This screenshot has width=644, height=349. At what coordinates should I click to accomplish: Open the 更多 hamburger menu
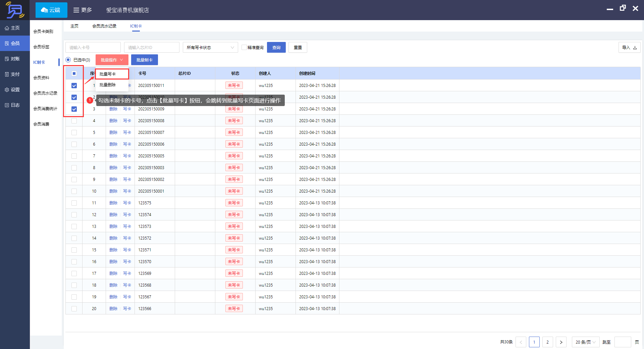click(x=83, y=10)
